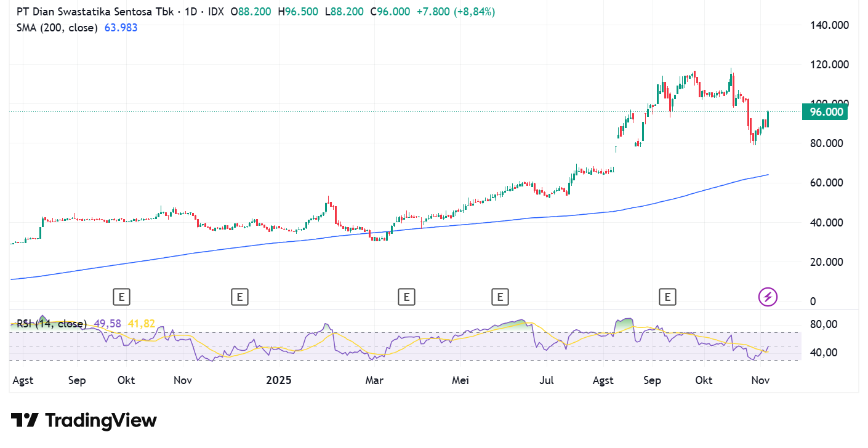Click the earnings E marker between Mei and Jul

[500, 298]
